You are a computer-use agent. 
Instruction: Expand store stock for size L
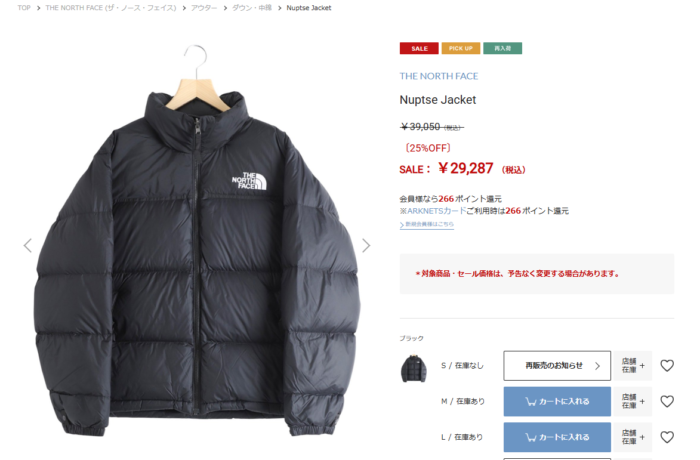click(x=633, y=437)
